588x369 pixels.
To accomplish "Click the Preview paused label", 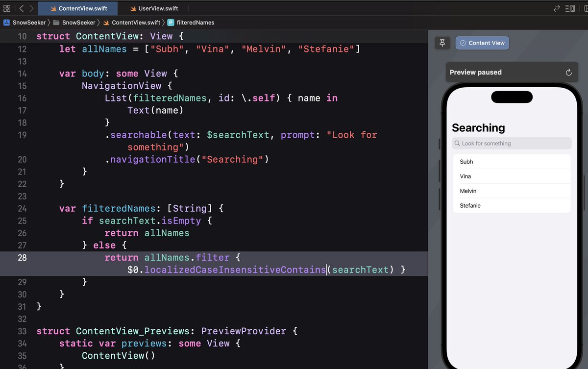I will (x=476, y=72).
